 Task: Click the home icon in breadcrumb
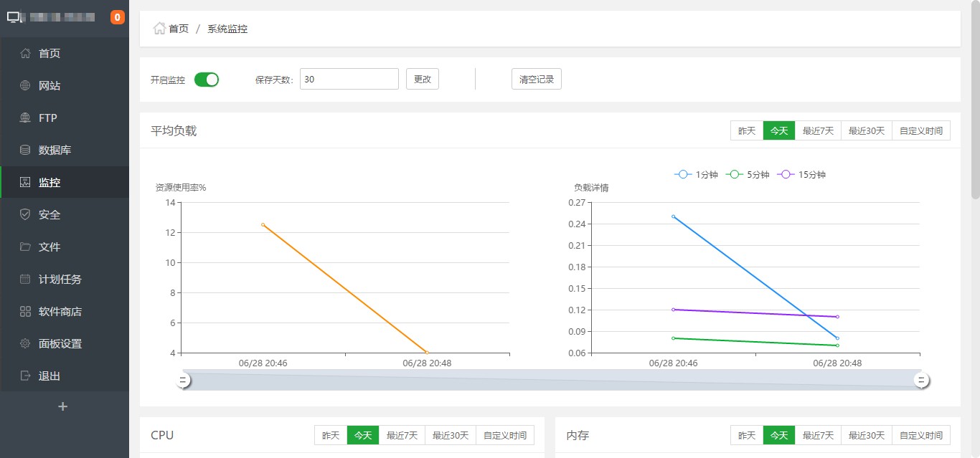[159, 29]
